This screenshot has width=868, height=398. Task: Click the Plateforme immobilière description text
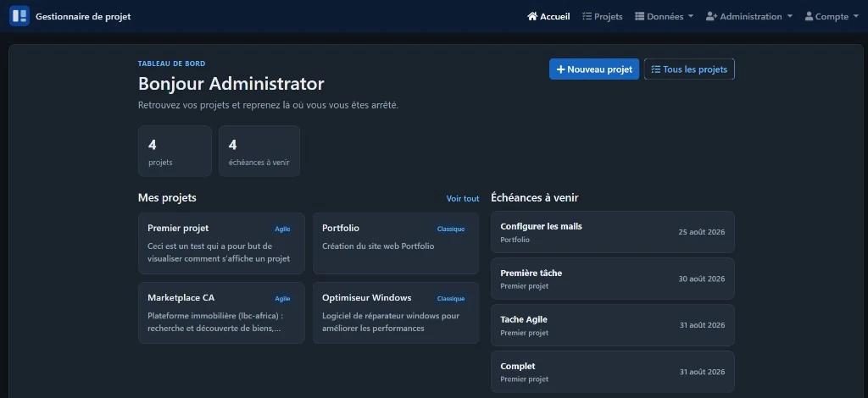pos(214,323)
